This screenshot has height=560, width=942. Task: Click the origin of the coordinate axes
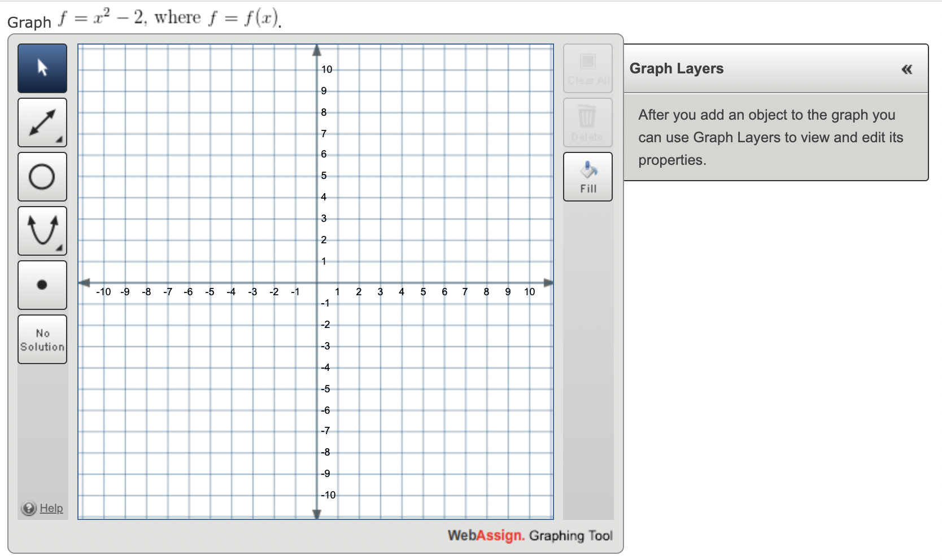coord(316,281)
